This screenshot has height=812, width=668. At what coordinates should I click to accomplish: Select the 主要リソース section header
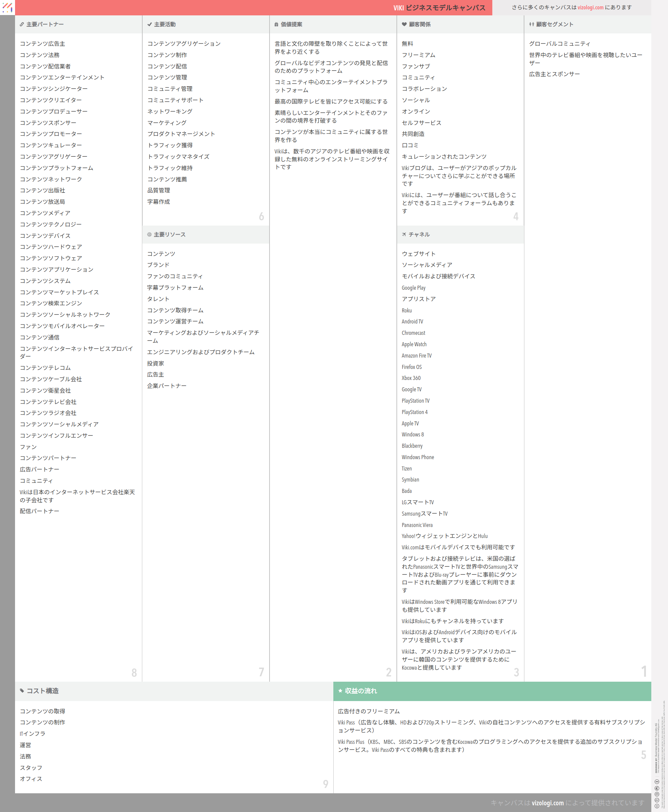click(169, 235)
